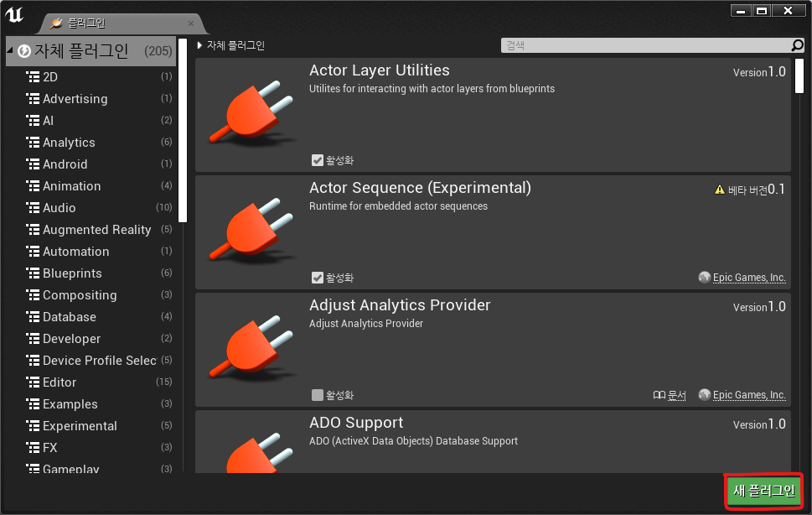This screenshot has height=515, width=812.
Task: Click the beta version warning icon
Action: coord(719,190)
